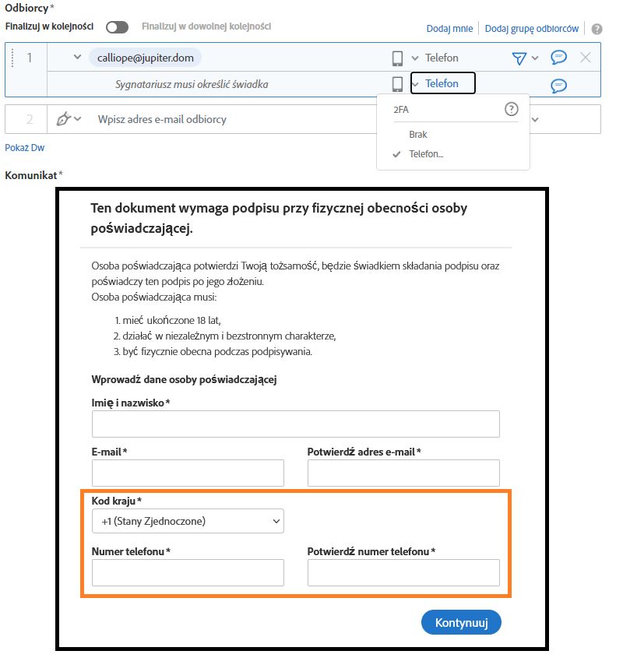Choose Brak in the 2FA menu
The width and height of the screenshot is (623, 672).
point(417,135)
